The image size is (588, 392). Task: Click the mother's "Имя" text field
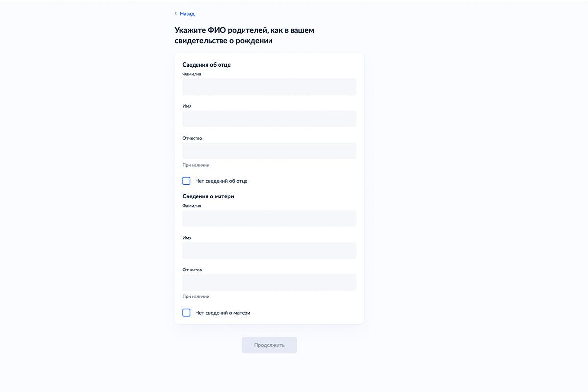coord(269,250)
